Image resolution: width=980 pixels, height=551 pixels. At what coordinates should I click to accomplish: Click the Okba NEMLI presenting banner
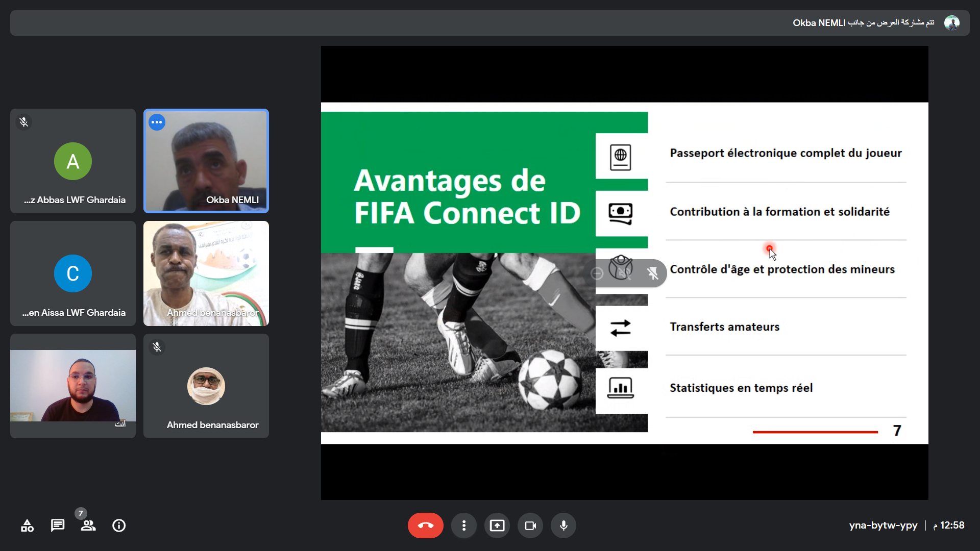coord(863,23)
